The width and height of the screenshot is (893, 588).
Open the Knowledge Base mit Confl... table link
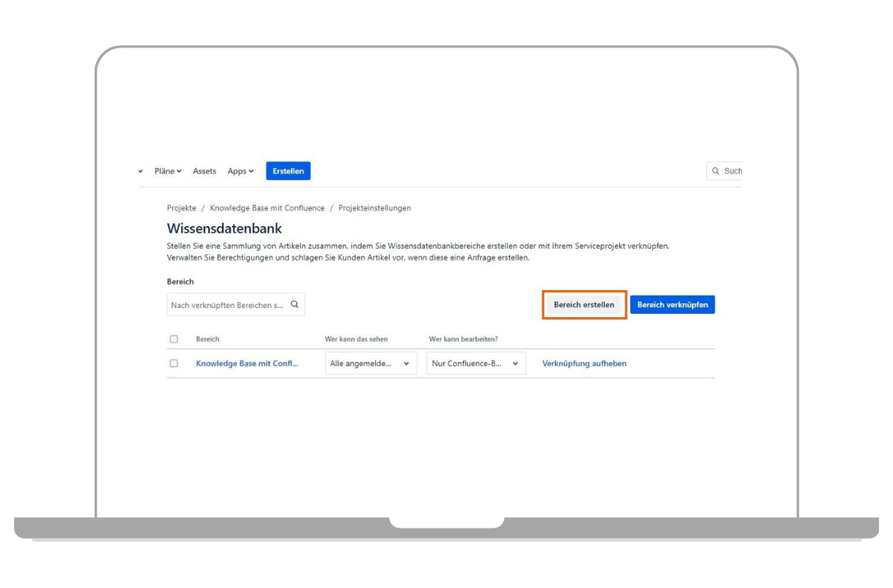tap(247, 363)
